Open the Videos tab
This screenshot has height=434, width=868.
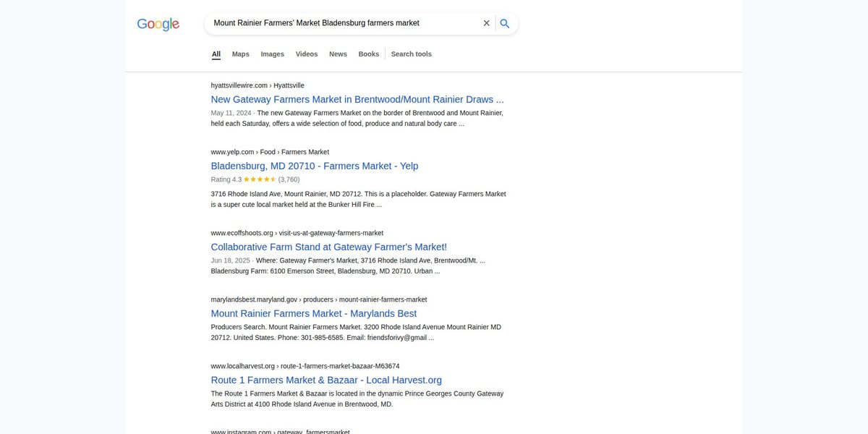307,54
